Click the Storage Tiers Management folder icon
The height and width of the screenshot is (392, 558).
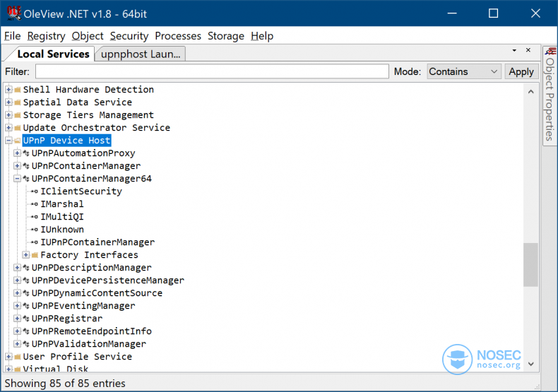pos(17,115)
